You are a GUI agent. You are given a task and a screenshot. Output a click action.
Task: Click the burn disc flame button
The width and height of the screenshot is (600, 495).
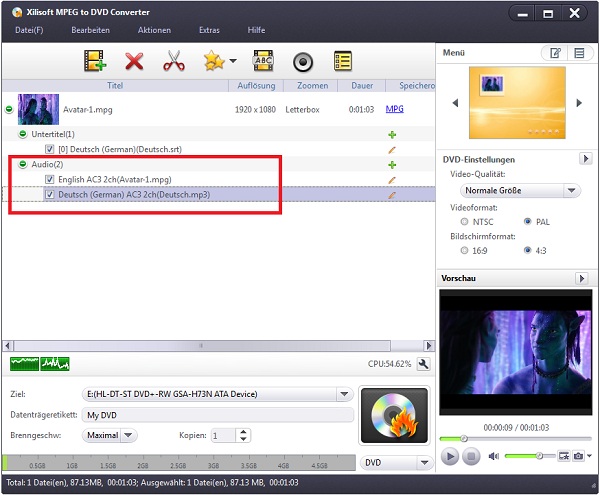(x=394, y=415)
